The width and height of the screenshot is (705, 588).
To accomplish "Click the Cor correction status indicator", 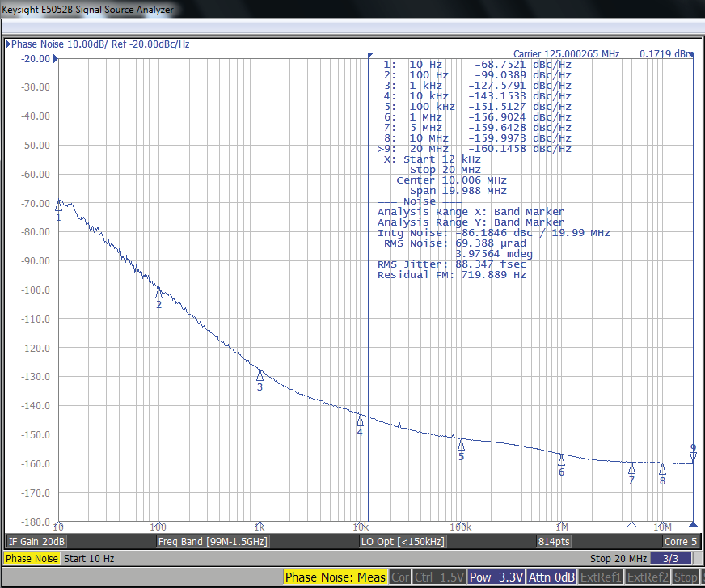I will pyautogui.click(x=400, y=577).
